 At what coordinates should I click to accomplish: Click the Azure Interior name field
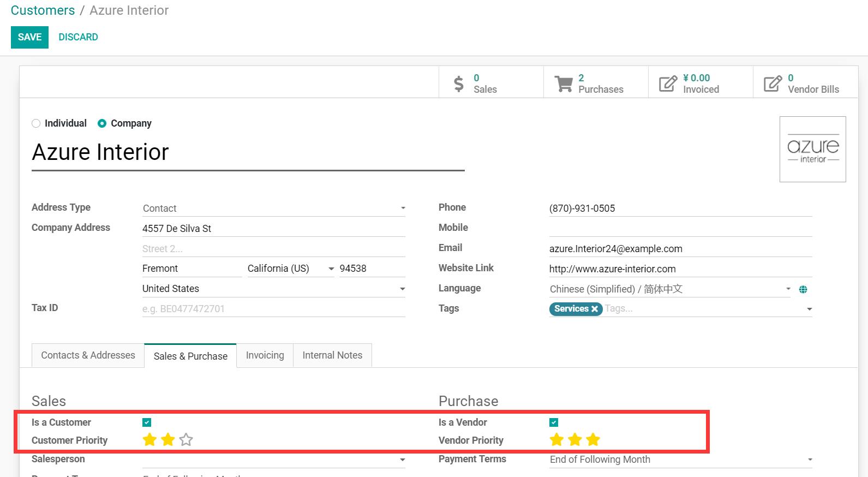coord(248,152)
